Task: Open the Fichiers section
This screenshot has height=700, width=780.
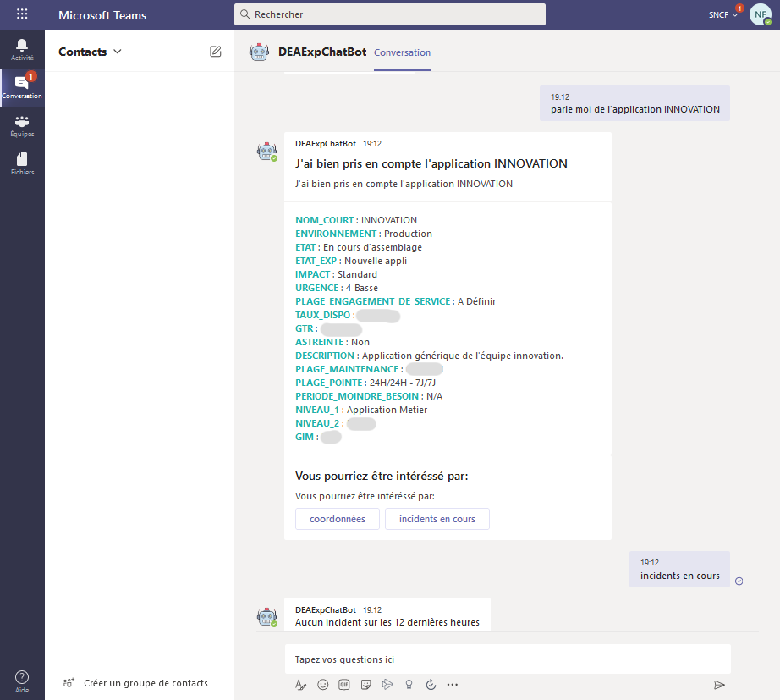Action: [22, 164]
